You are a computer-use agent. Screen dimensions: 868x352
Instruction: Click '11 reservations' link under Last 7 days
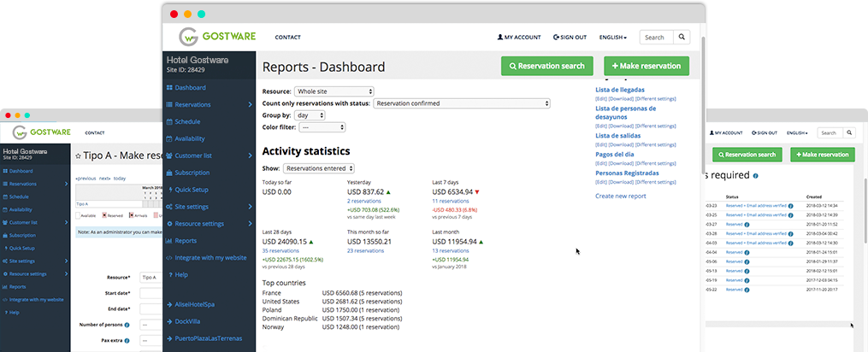click(450, 201)
